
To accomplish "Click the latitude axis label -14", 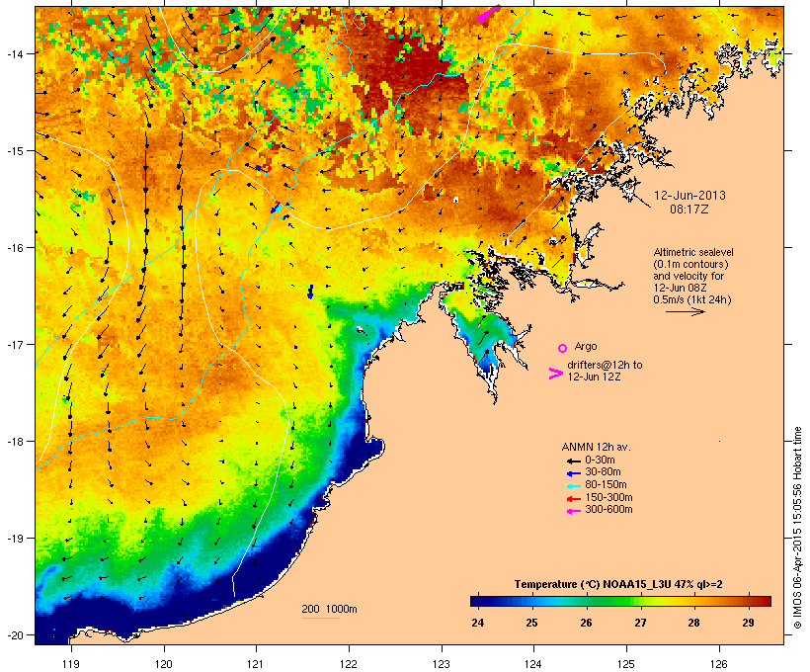I will (x=15, y=53).
